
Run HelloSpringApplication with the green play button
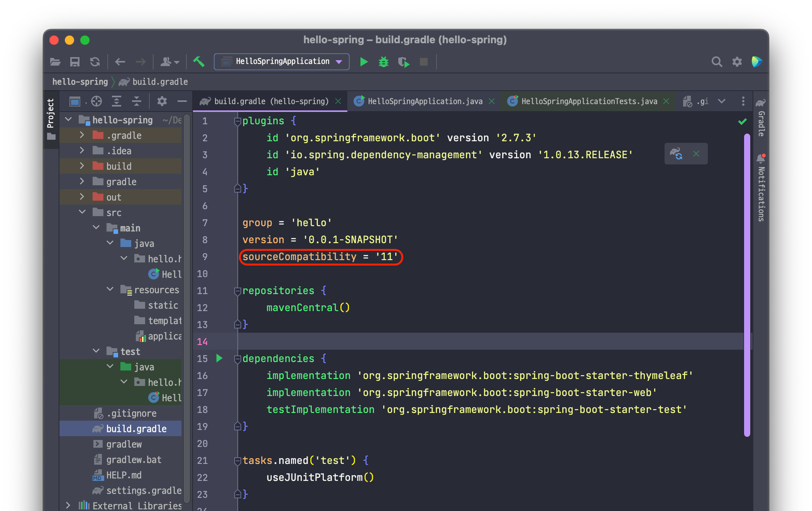pos(363,62)
